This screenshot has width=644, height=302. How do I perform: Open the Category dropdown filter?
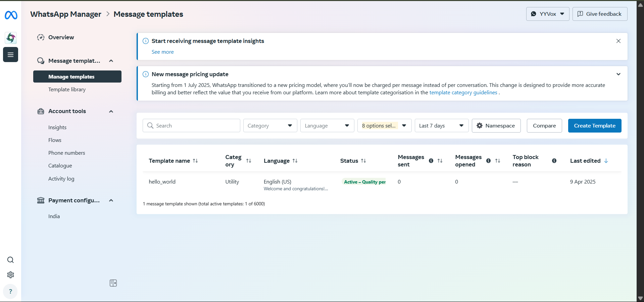pos(270,126)
